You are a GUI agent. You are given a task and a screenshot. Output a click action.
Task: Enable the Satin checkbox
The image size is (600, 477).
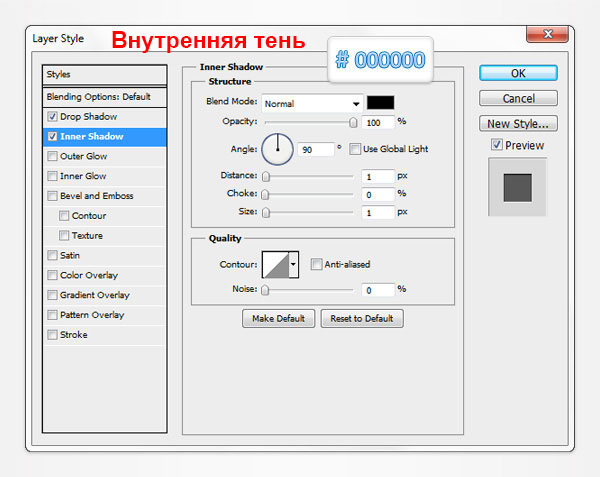(x=52, y=255)
